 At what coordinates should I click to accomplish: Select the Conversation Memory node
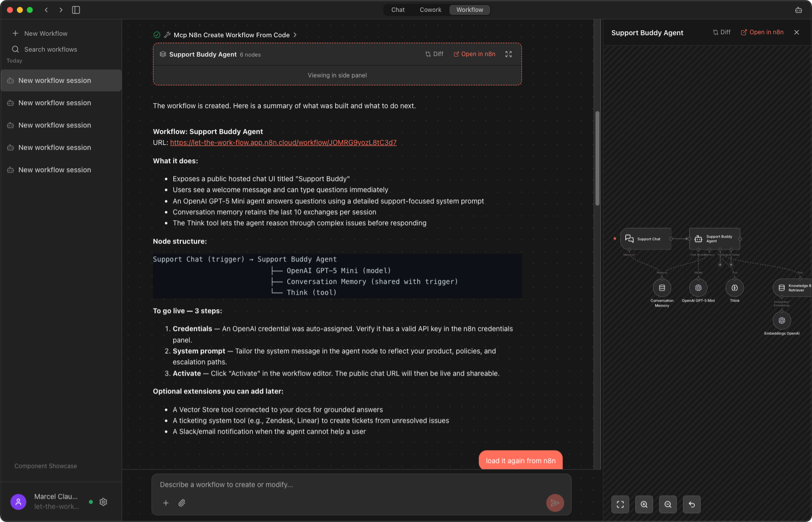point(662,288)
